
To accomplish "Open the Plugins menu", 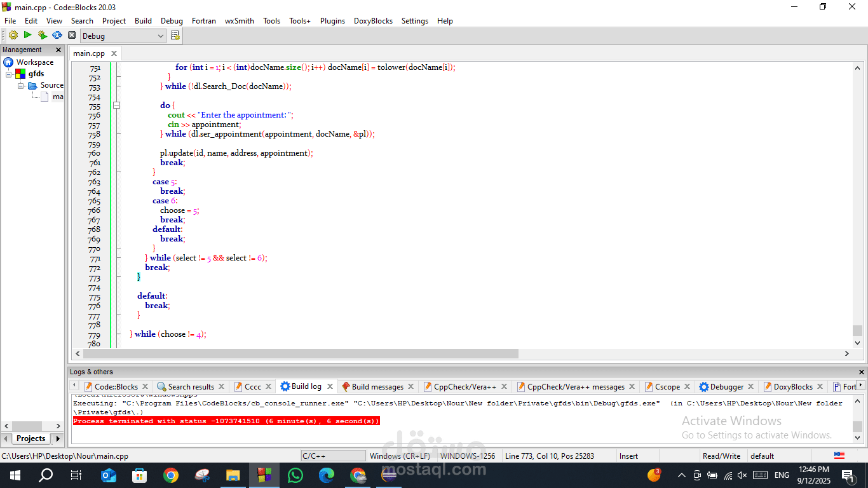I will pyautogui.click(x=332, y=21).
